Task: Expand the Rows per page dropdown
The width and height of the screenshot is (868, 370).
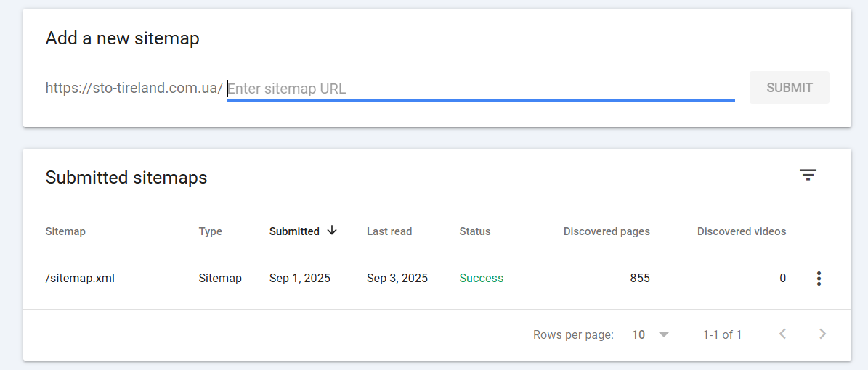Action: (665, 334)
